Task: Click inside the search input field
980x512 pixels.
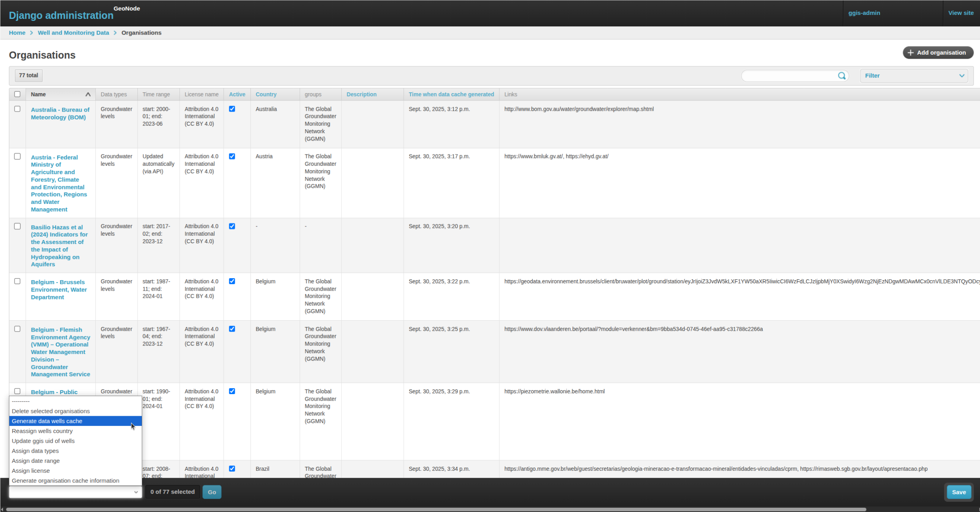Action: click(789, 75)
